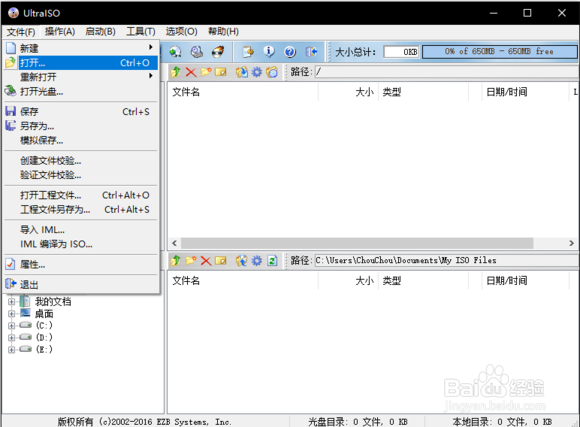
Task: Click the scroll-right arrow of the image list
Action: click(x=571, y=243)
